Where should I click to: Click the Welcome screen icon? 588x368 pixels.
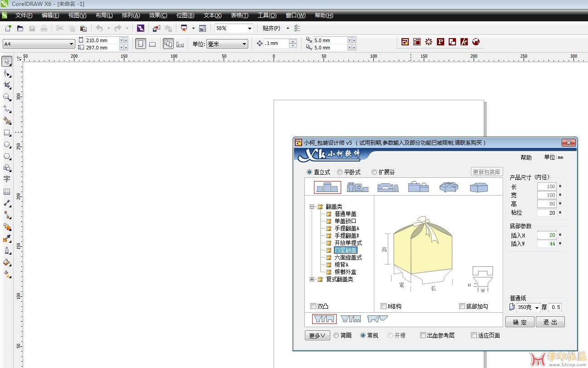(202, 28)
